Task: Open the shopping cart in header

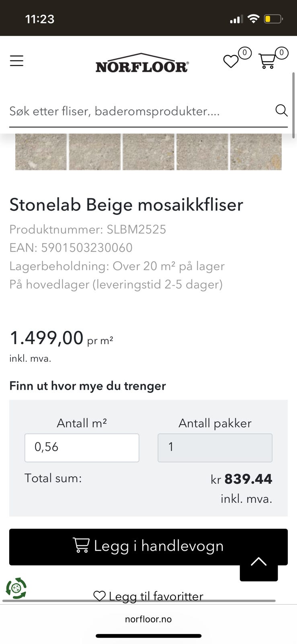Action: tap(267, 61)
